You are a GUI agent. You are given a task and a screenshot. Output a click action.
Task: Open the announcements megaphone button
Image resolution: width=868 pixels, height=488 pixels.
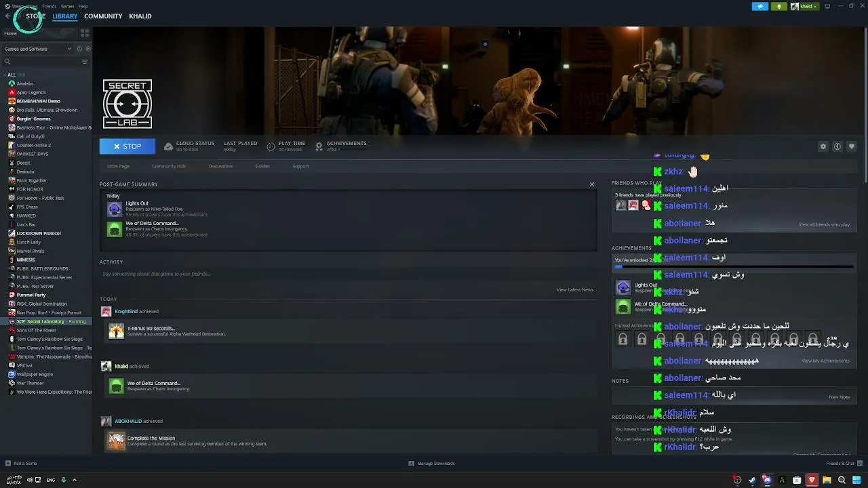760,6
